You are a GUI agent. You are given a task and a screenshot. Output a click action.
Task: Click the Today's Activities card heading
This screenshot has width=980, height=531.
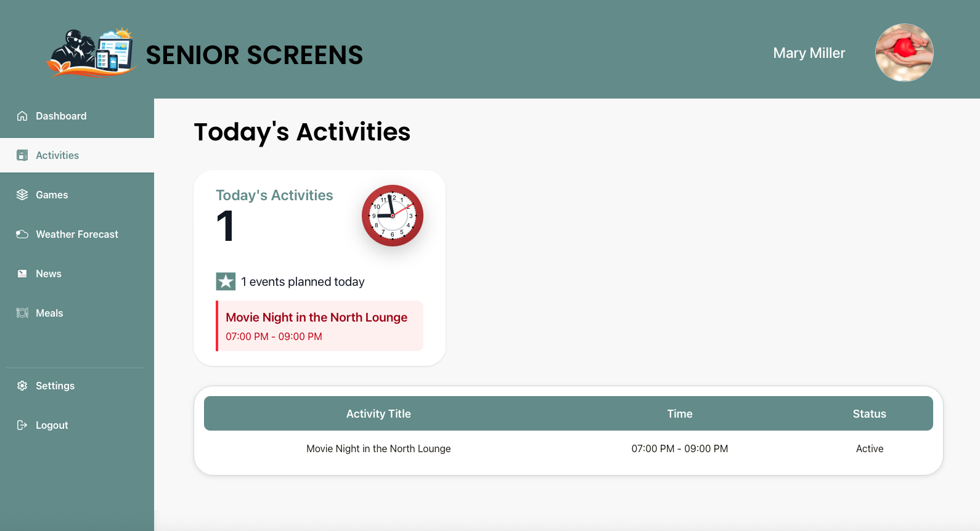(274, 195)
